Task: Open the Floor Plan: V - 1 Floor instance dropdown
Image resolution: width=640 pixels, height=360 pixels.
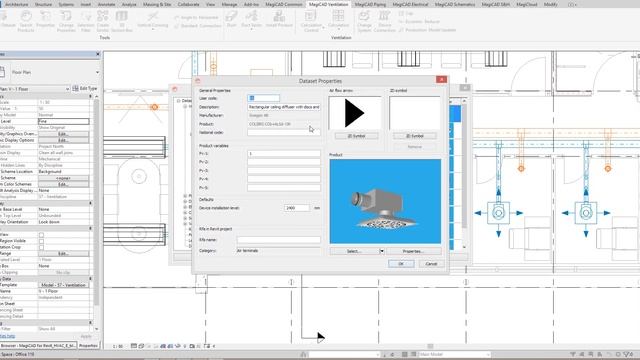Action: click(67, 89)
